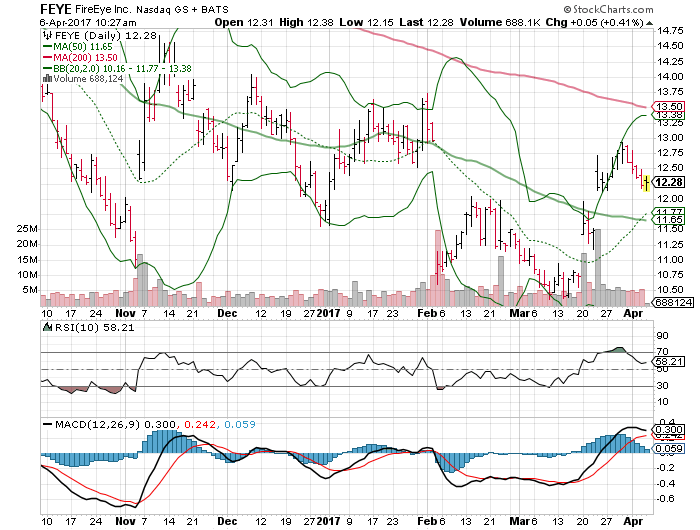This screenshot has width=700, height=530.
Task: Click the MA(200) 13.50 legend entry
Action: [x=85, y=58]
